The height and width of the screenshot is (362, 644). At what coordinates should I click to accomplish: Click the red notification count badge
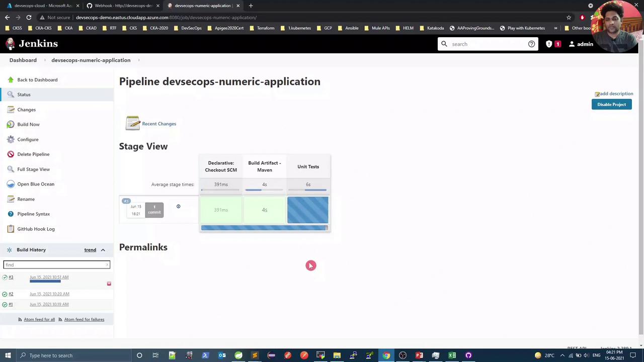(557, 44)
